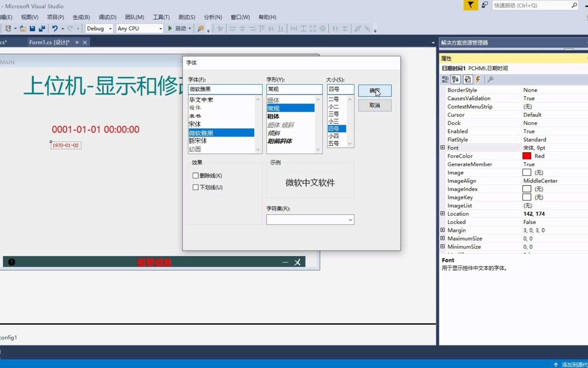Open the 项目(P) menu
Viewport: 588px width, 368px height.
click(55, 17)
